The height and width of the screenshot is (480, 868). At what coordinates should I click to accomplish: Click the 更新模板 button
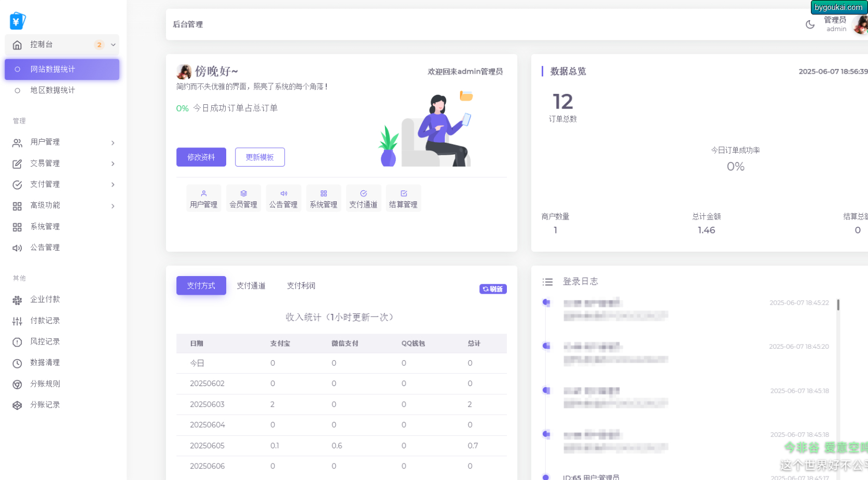point(259,157)
